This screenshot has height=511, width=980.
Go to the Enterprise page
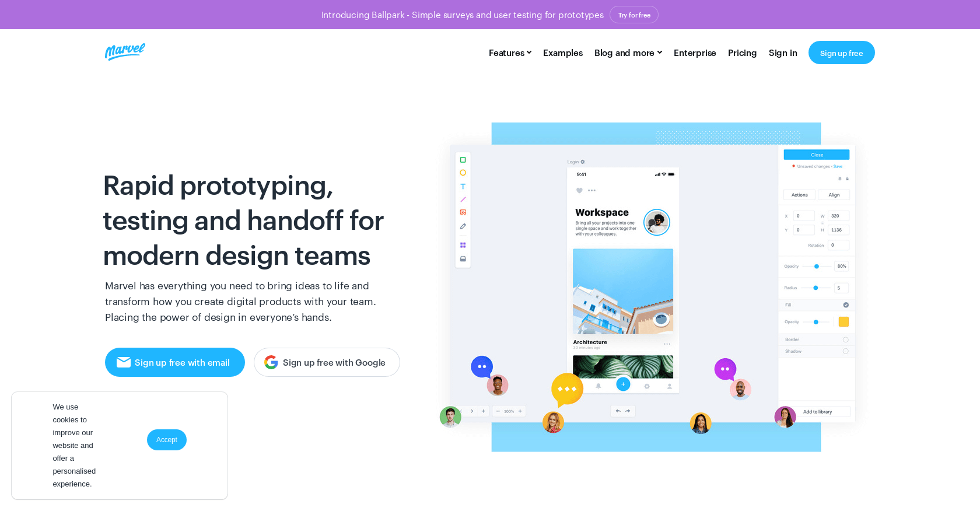coord(695,53)
